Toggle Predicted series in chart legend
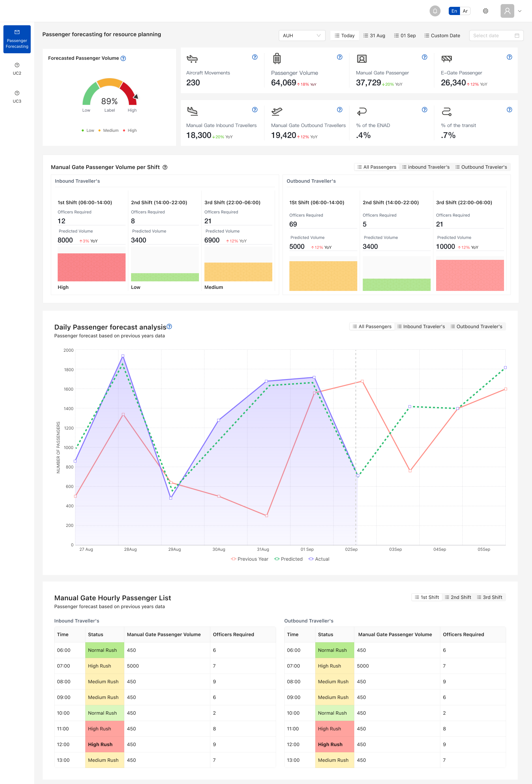This screenshot has height=784, width=532. [x=289, y=559]
